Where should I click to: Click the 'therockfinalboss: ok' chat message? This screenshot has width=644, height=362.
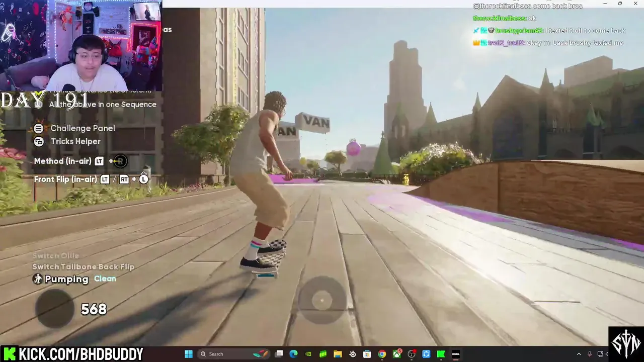click(504, 18)
